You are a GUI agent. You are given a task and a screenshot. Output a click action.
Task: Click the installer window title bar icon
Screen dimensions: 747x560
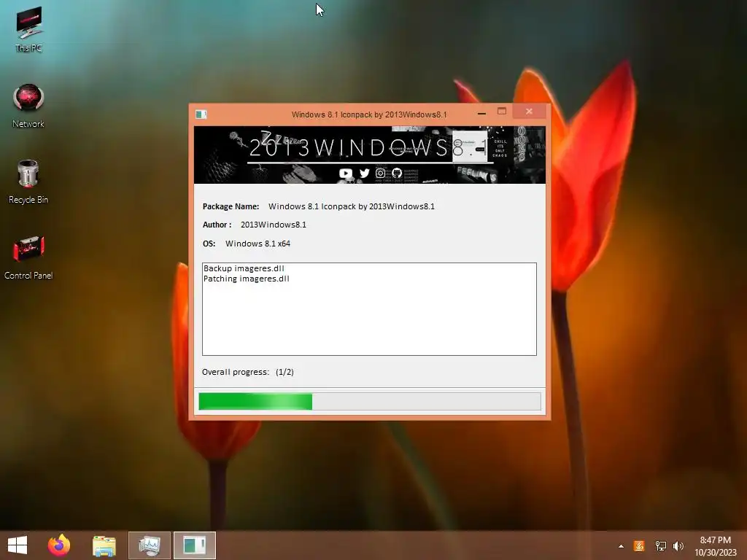click(201, 114)
